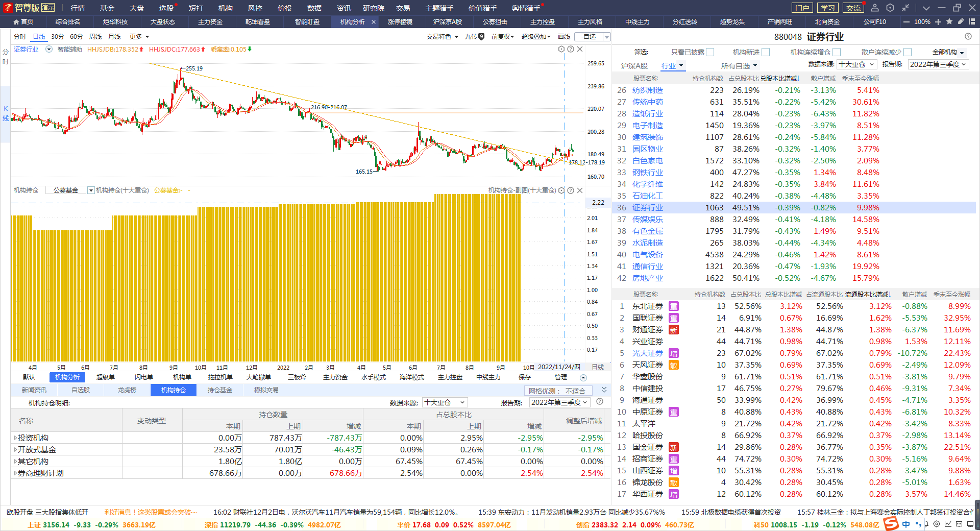This screenshot has height=531, width=980.
Task: Click the help icon next to 证券行业 title
Action: pos(968,37)
